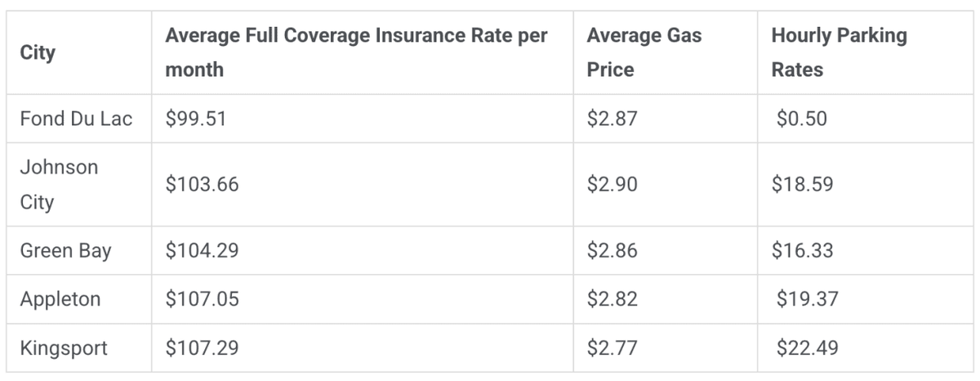Select the $2.77 gas price cell
This screenshot has height=381, width=980.
pyautogui.click(x=612, y=348)
